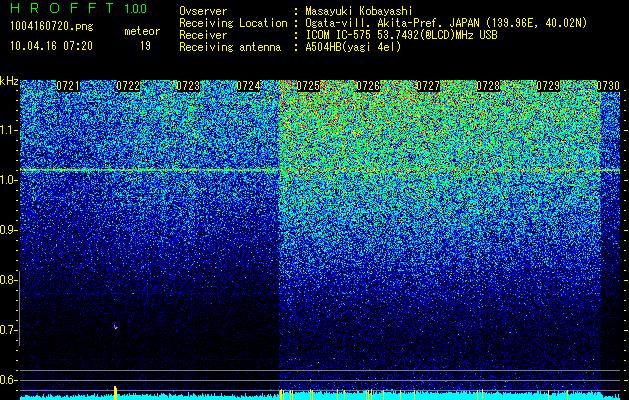This screenshot has height=400, width=629.
Task: Click the 0722 time marker
Action: 128,86
